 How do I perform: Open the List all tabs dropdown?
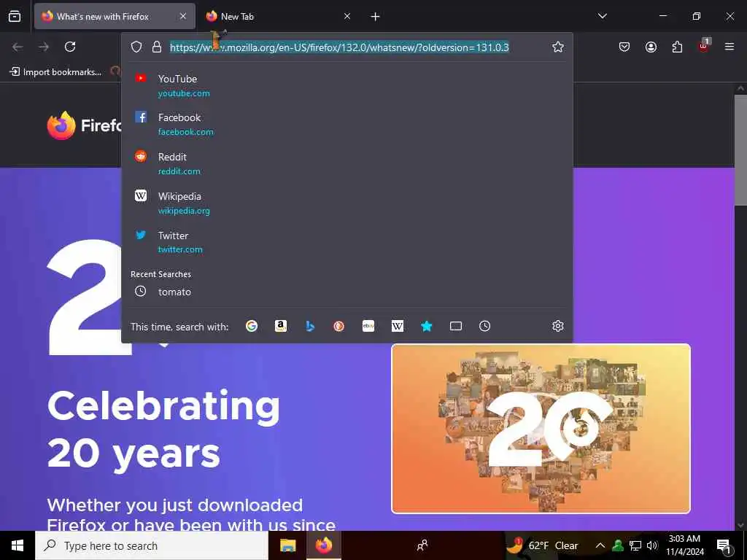(603, 16)
